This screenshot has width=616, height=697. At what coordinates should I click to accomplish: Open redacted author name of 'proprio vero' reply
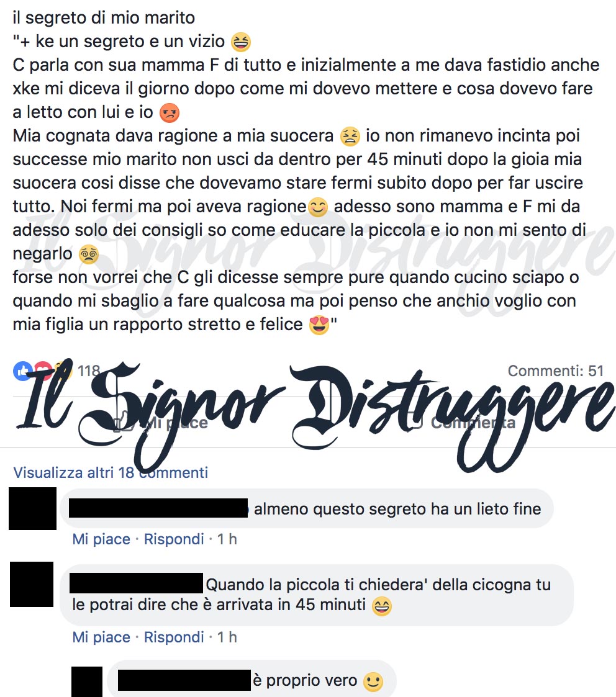pos(184,680)
